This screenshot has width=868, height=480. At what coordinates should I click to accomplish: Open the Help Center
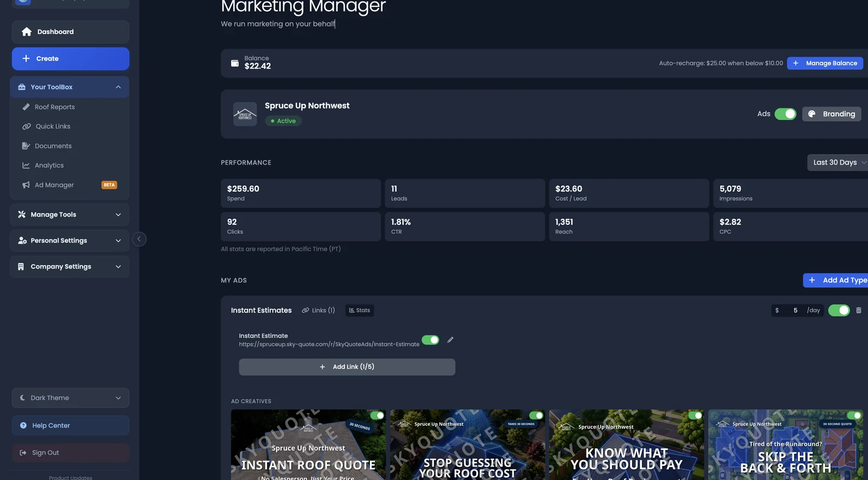point(71,426)
